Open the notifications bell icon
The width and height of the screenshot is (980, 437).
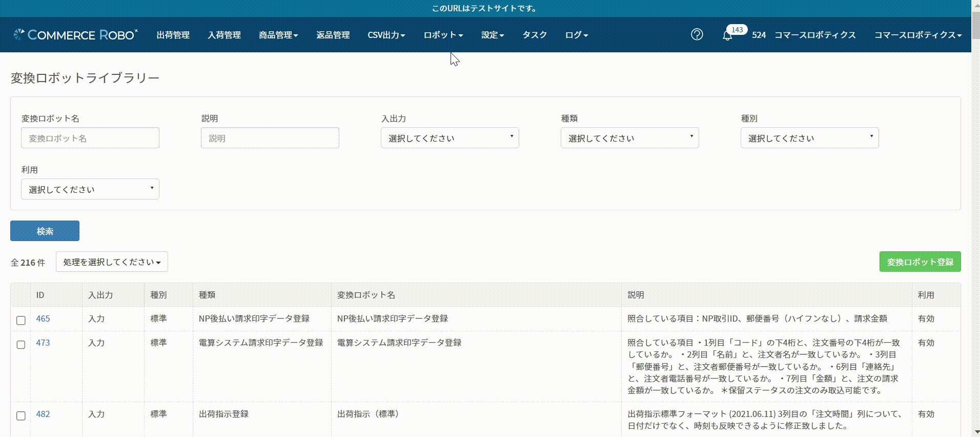pyautogui.click(x=727, y=35)
